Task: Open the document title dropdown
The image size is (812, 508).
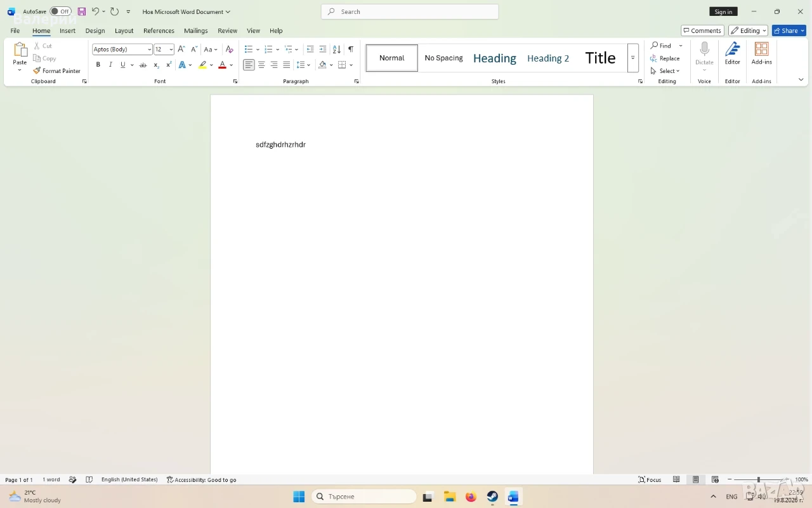Action: [187, 11]
